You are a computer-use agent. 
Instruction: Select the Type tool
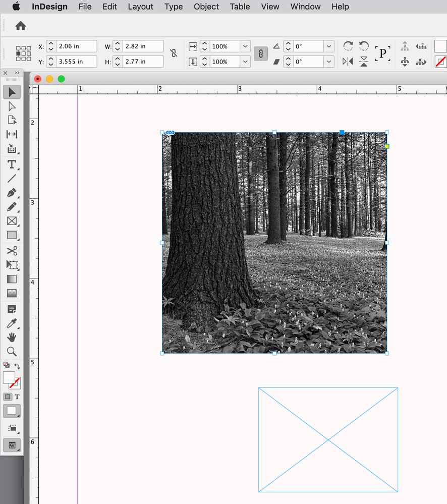[x=12, y=164]
